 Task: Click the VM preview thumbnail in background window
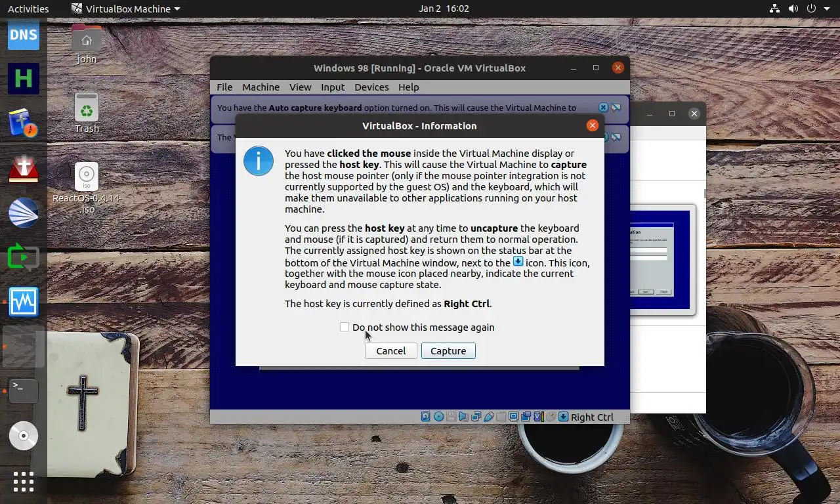pyautogui.click(x=660, y=260)
